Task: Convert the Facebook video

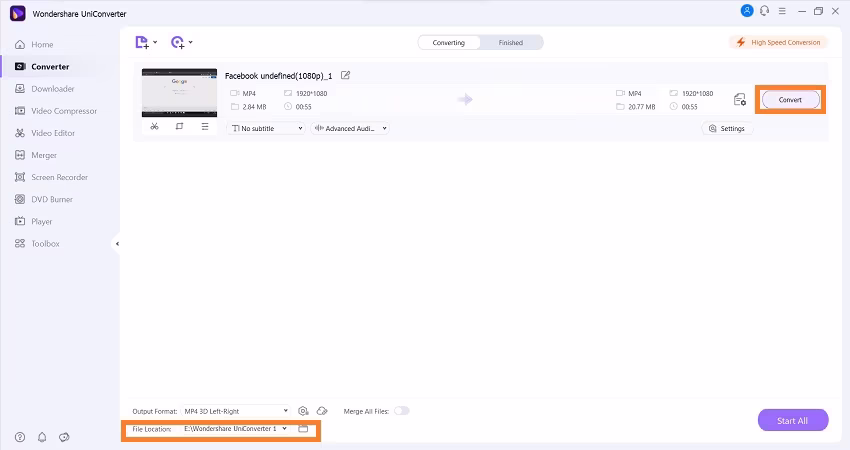Action: [x=790, y=100]
